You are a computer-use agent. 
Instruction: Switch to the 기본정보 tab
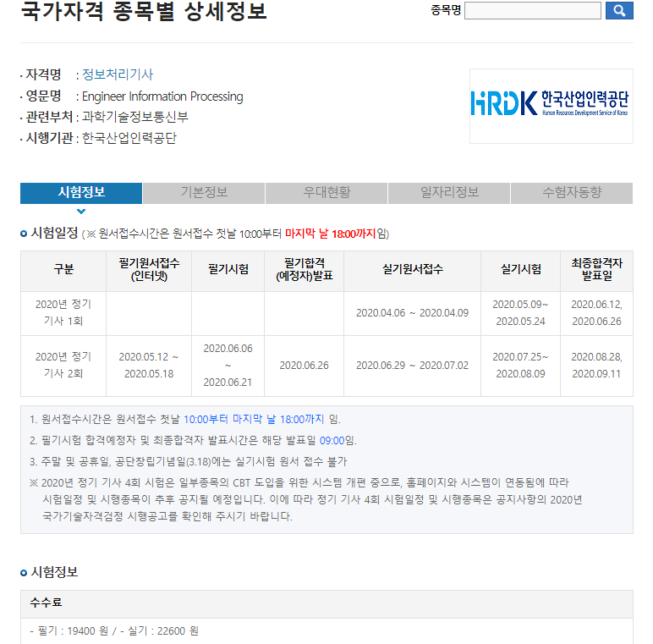(x=204, y=193)
